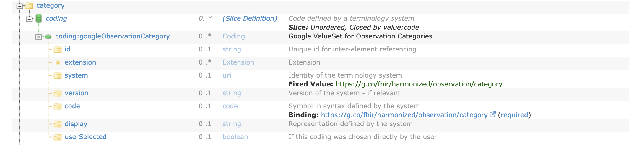Collapse the coding slice node
This screenshot has height=145, width=644.
point(29,19)
